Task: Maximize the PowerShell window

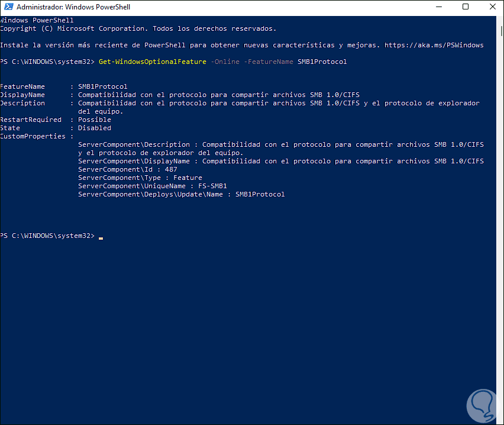Action: [x=465, y=7]
